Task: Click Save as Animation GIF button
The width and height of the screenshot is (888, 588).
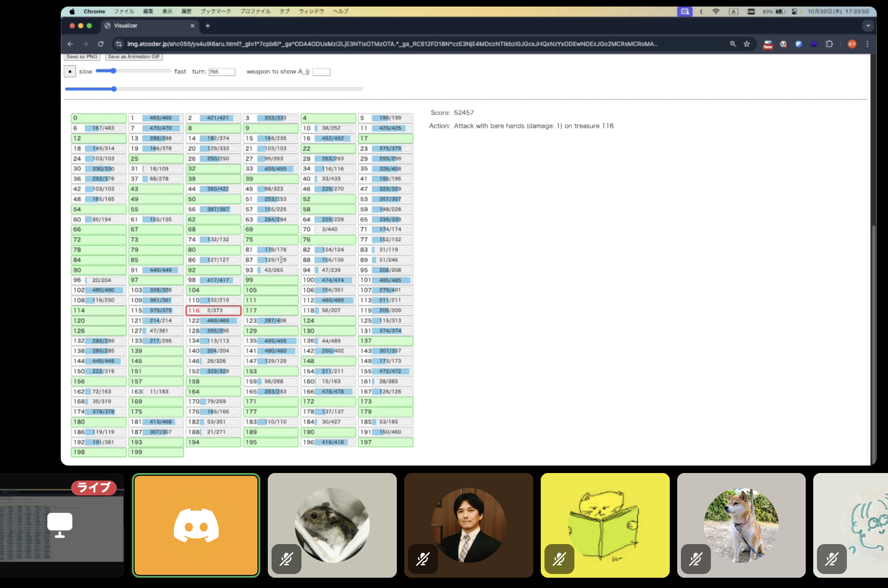Action: pyautogui.click(x=134, y=57)
